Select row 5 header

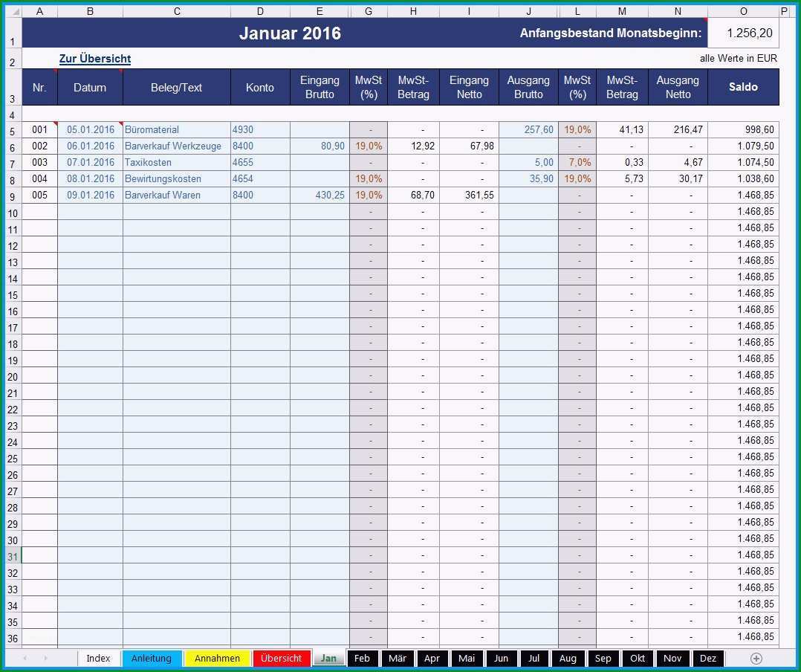[13, 131]
